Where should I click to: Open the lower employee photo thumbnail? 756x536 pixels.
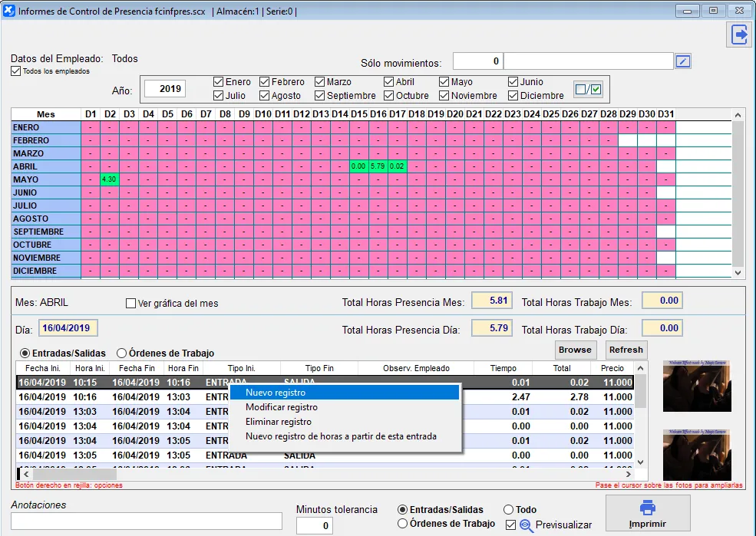tap(696, 455)
